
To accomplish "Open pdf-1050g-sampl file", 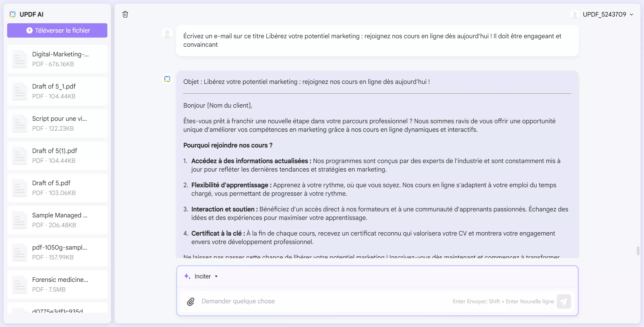I will point(57,252).
